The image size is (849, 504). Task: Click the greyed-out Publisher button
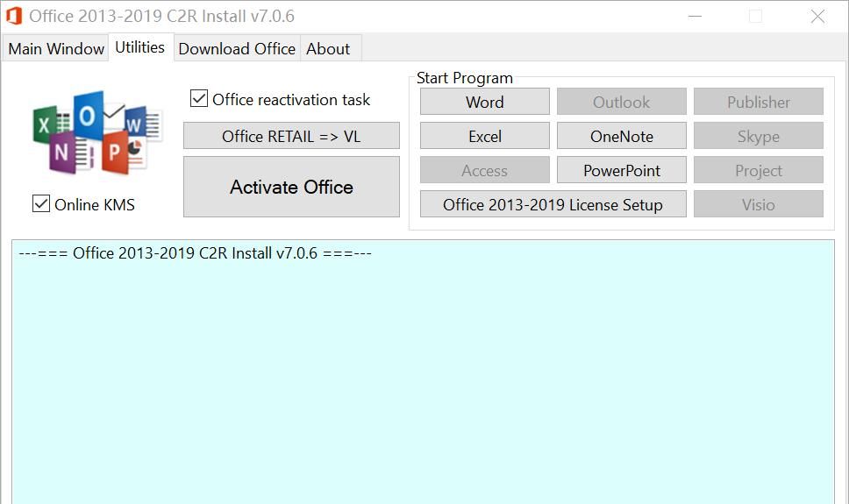[x=759, y=102]
